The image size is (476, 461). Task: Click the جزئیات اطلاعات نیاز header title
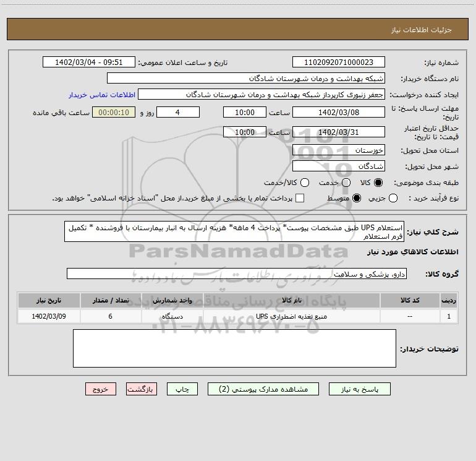tap(421, 30)
